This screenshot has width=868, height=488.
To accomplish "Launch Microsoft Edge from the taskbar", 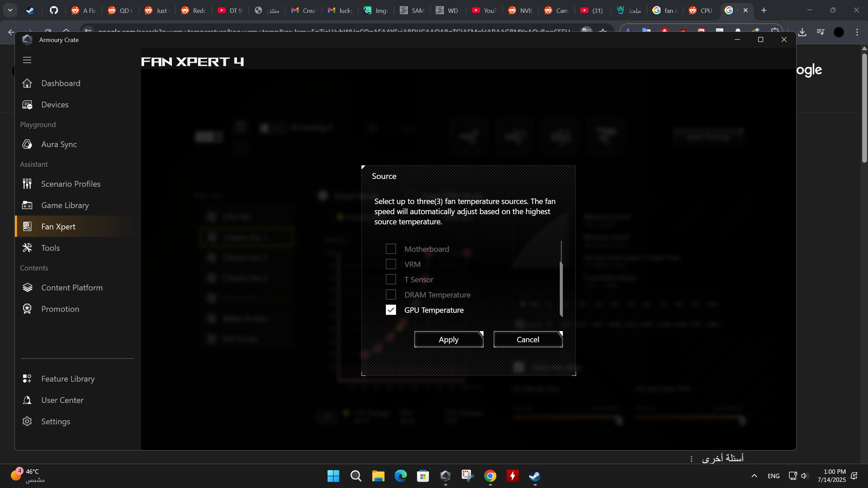I will click(x=400, y=476).
